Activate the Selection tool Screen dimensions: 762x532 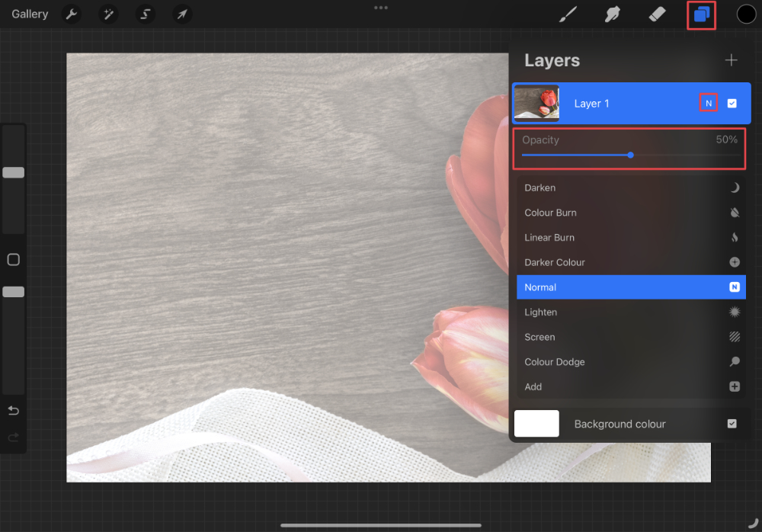pos(145,14)
